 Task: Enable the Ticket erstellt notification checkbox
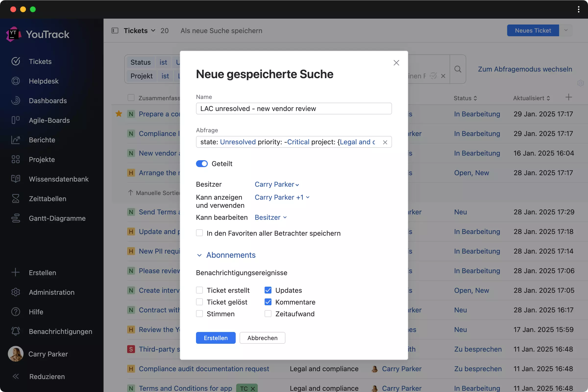(x=199, y=290)
